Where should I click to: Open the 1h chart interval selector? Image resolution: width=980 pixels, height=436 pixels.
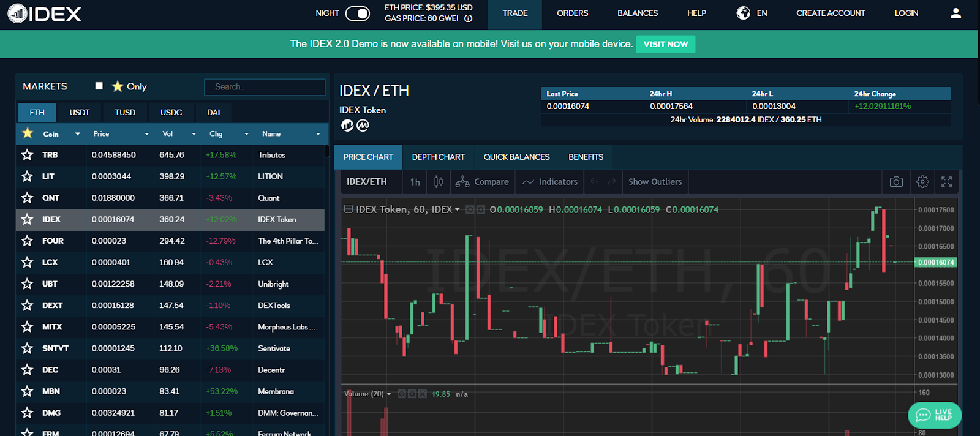point(415,182)
